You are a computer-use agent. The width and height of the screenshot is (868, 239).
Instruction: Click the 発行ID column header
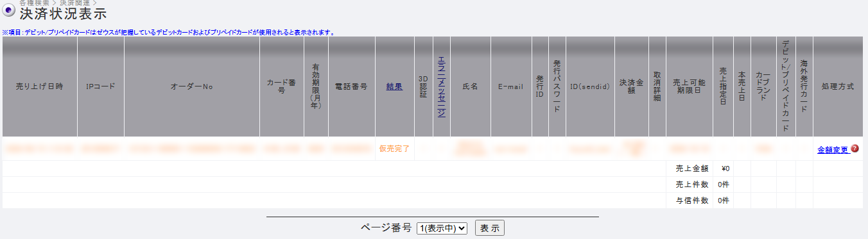tap(540, 87)
